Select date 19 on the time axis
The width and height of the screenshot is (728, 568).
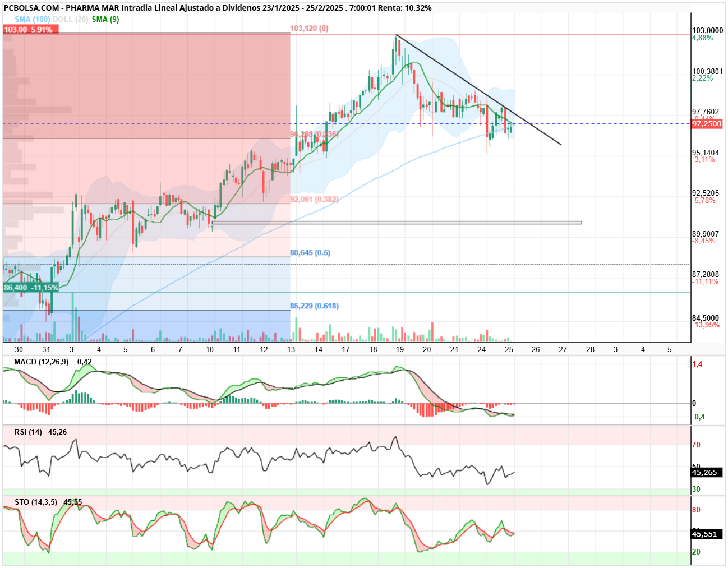click(x=399, y=349)
